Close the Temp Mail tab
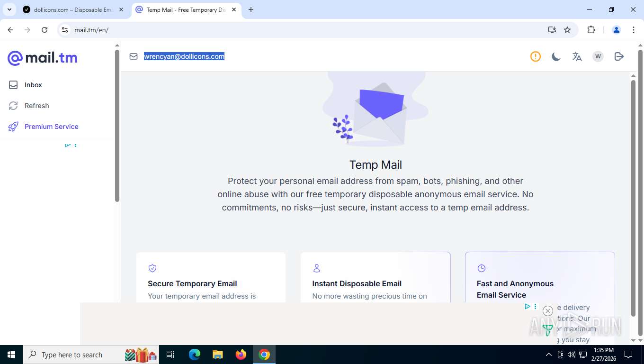The height and width of the screenshot is (364, 644). (234, 9)
